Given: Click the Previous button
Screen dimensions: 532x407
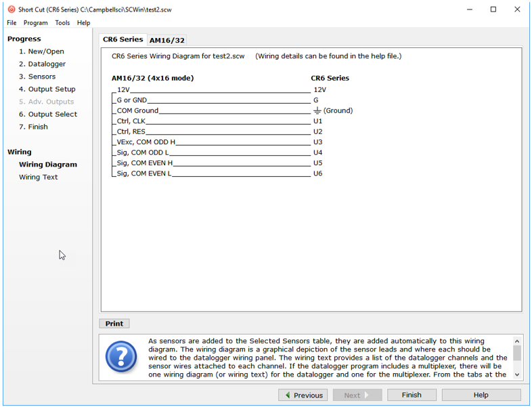Looking at the screenshot, I should coord(303,395).
